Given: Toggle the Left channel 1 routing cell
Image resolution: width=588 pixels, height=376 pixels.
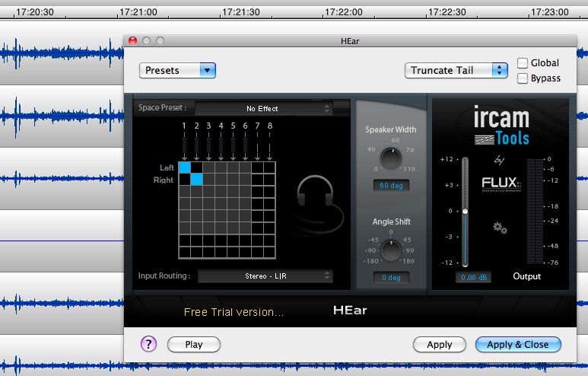Looking at the screenshot, I should point(184,167).
